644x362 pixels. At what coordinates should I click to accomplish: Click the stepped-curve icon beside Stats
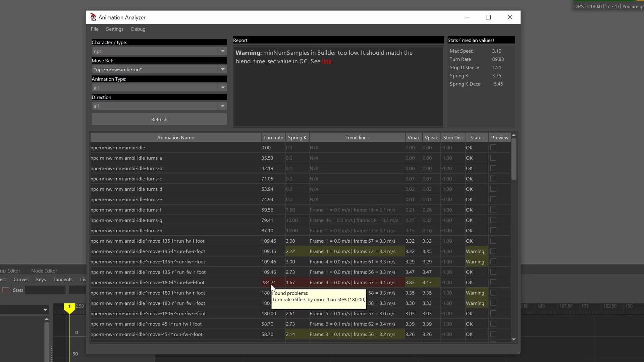click(x=5, y=290)
